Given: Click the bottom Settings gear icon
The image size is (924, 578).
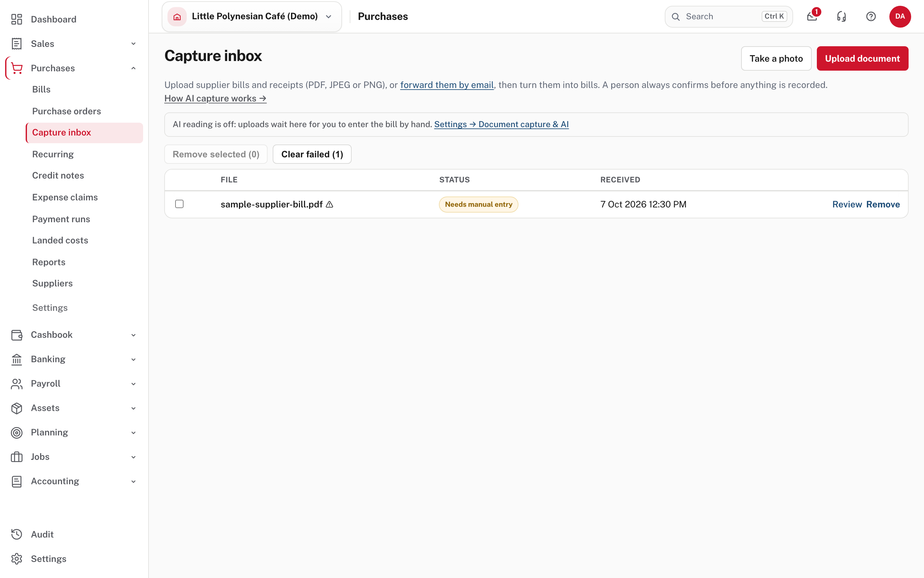Looking at the screenshot, I should tap(16, 559).
